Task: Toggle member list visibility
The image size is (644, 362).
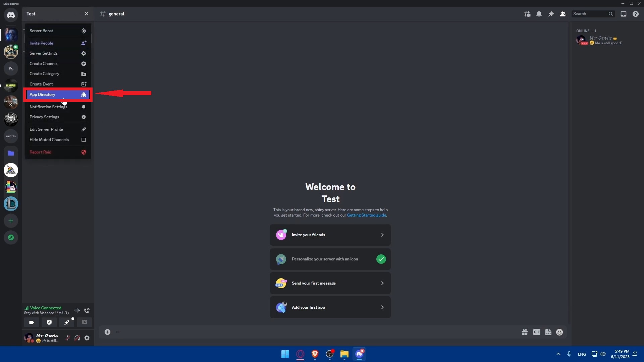Action: click(563, 14)
